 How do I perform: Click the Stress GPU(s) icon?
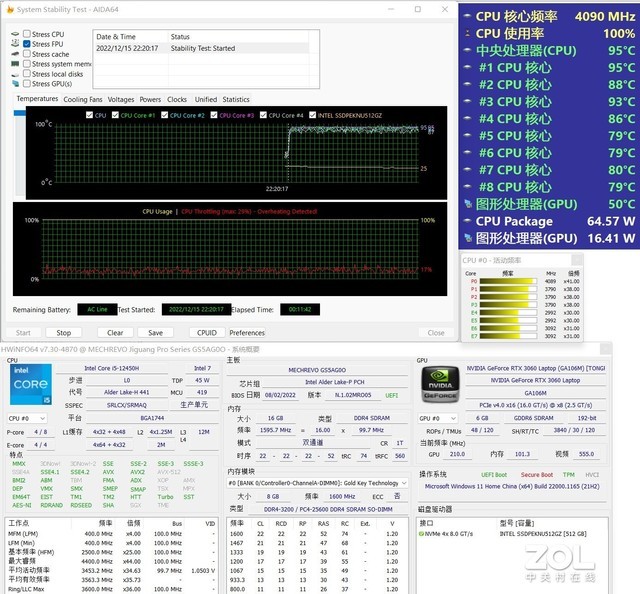(x=15, y=84)
